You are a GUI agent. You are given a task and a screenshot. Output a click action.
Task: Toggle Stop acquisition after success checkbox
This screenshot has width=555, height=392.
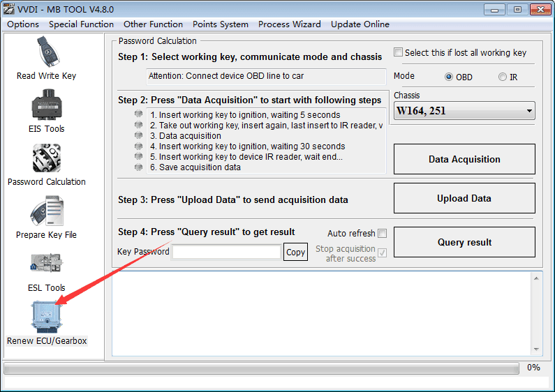point(383,252)
